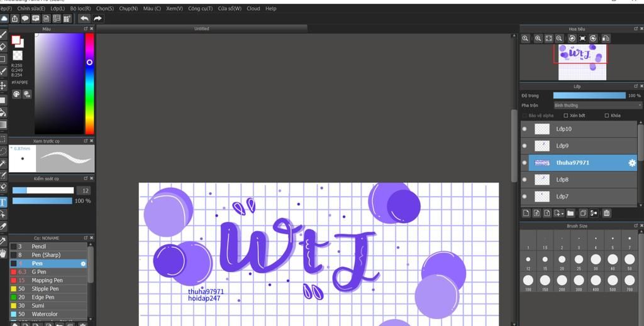Open the Cloud menu
Viewport: 644px width, 326px height.
(x=253, y=8)
